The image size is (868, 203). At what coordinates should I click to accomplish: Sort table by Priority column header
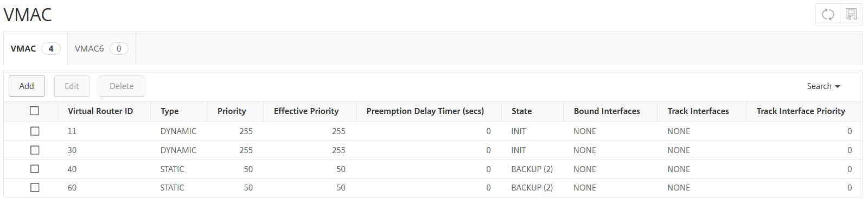(232, 111)
